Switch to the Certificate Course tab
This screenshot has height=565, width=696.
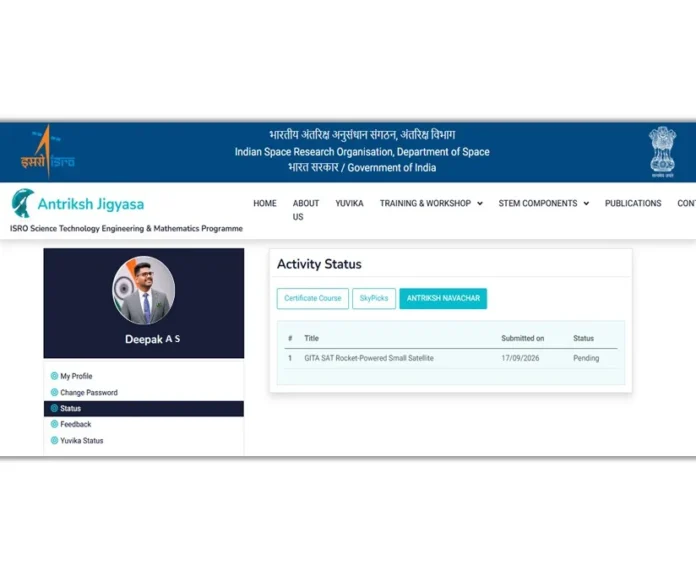(312, 298)
